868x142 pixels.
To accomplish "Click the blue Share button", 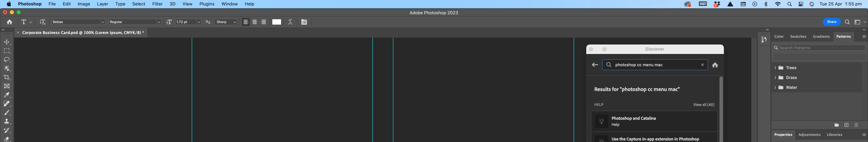I will coord(832,22).
